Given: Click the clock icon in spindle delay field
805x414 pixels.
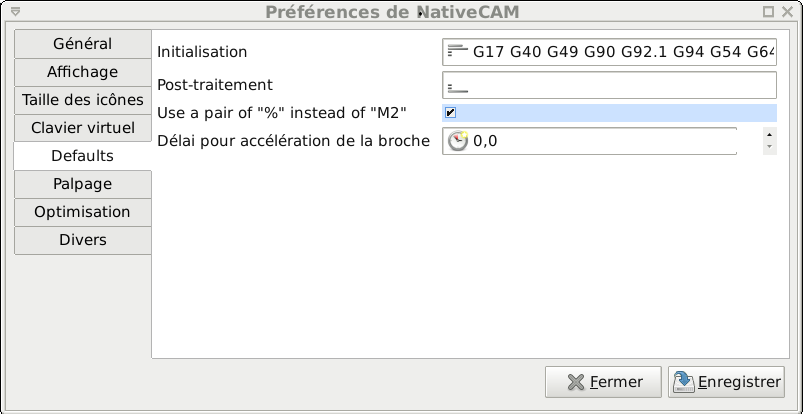Looking at the screenshot, I should 457,141.
